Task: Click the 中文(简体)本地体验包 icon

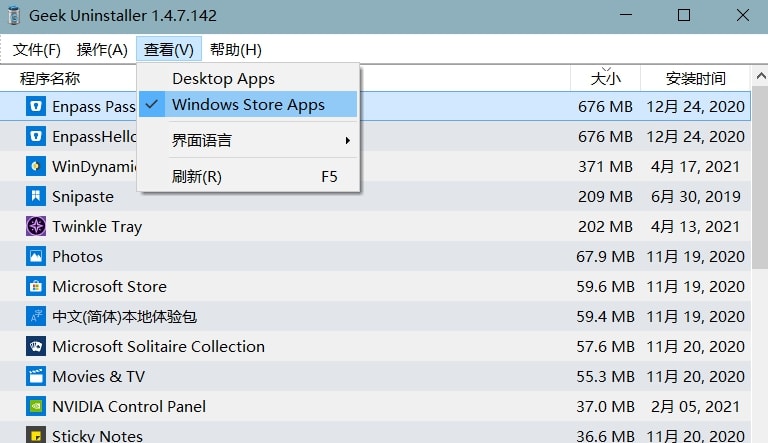Action: click(x=36, y=317)
